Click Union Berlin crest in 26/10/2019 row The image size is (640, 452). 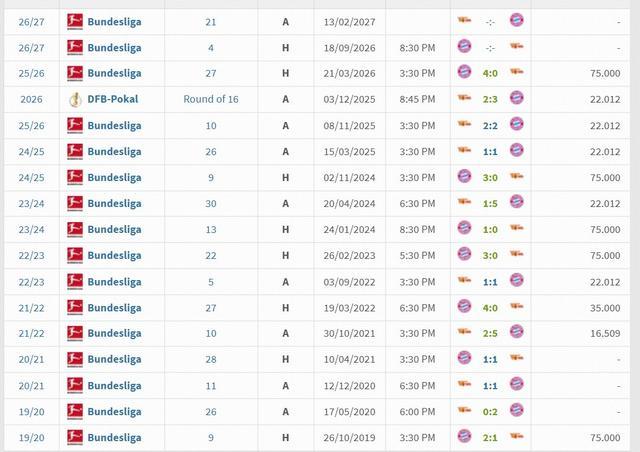tap(516, 436)
